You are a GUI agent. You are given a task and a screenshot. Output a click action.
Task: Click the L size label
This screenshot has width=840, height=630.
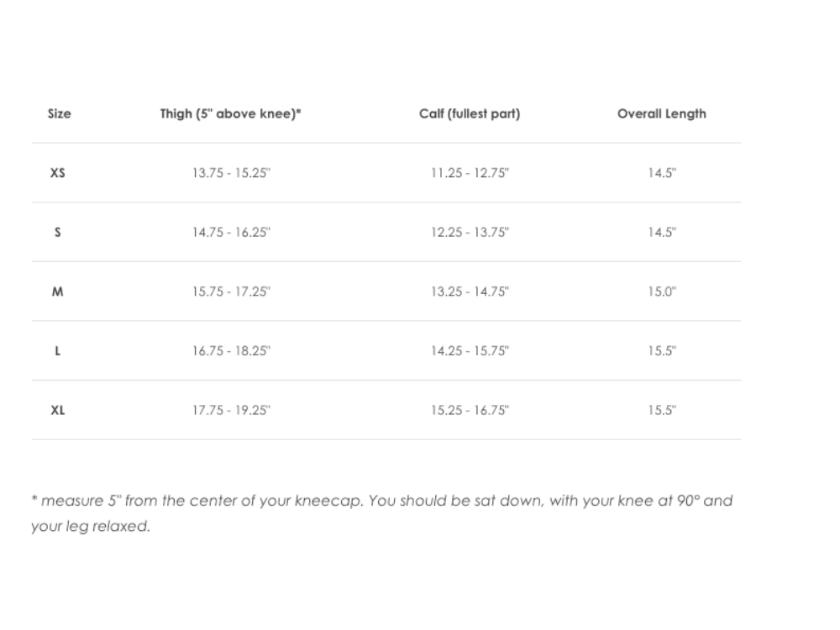[x=57, y=351]
